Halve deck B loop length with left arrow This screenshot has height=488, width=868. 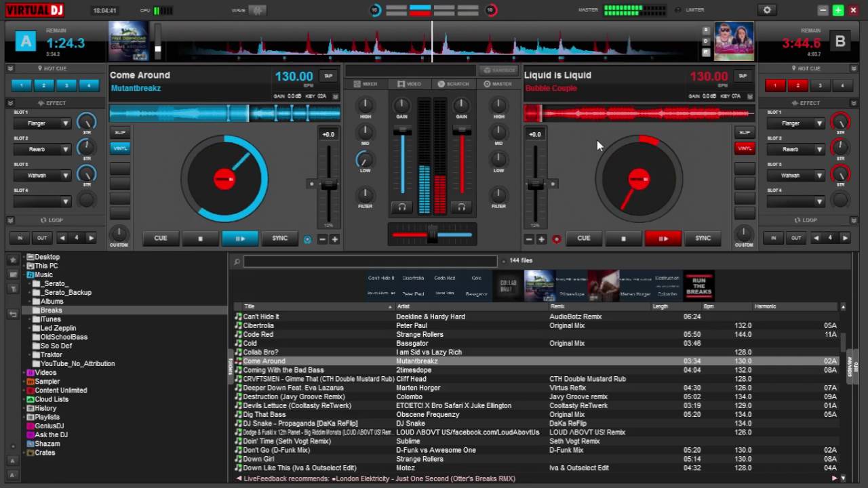816,238
